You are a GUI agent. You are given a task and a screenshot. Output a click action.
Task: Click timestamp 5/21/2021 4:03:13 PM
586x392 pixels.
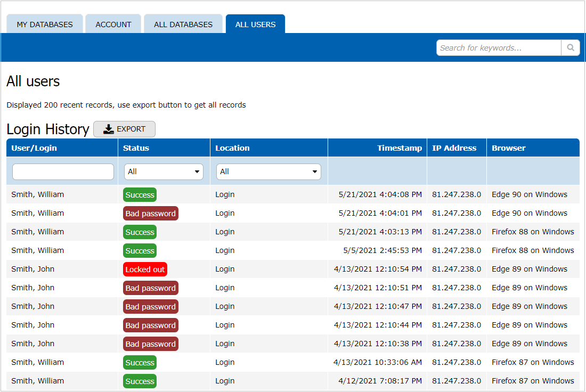[x=380, y=232]
